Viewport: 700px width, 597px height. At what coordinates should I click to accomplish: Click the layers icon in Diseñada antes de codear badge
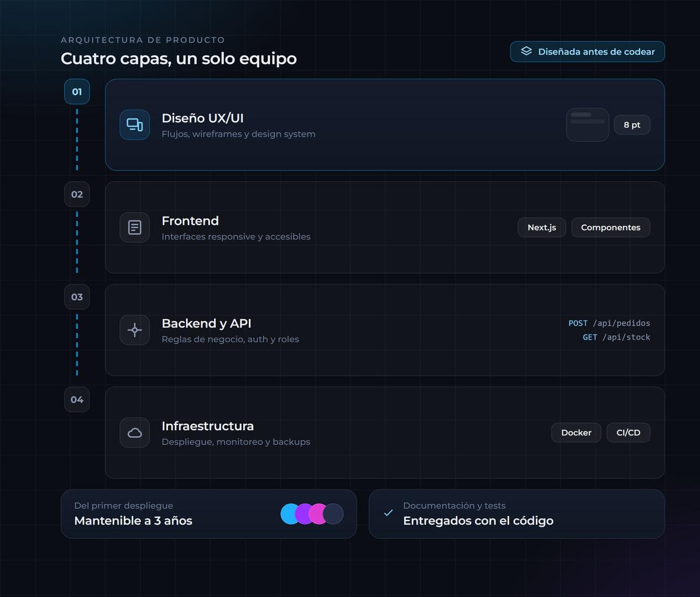pyautogui.click(x=526, y=51)
